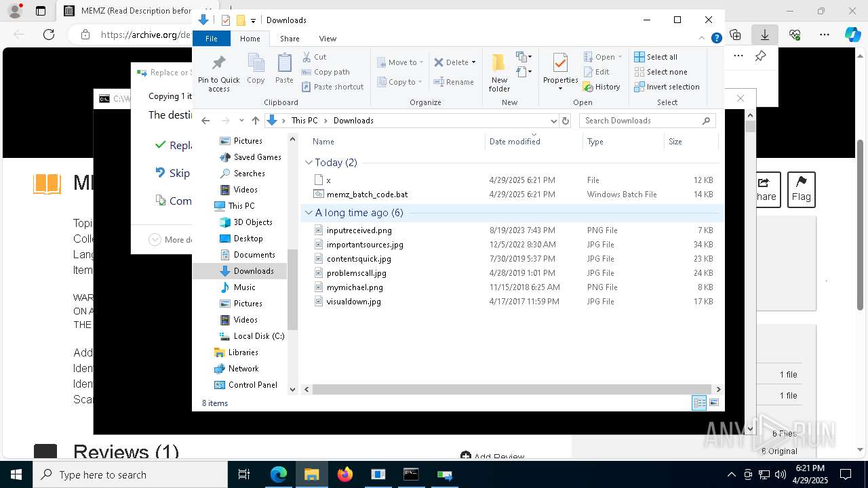The height and width of the screenshot is (488, 868).
Task: Open the Copy to dropdown
Action: (x=400, y=82)
